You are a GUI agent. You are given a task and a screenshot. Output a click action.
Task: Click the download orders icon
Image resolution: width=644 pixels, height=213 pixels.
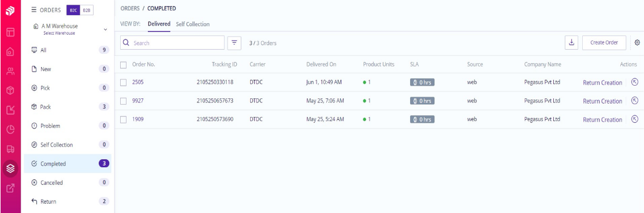coord(572,42)
